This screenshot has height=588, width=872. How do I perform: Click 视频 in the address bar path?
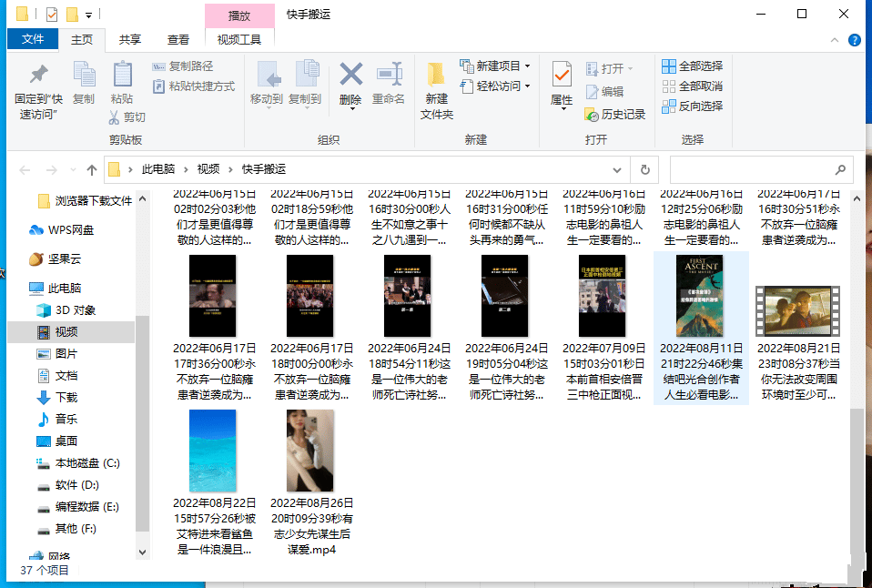pos(208,169)
